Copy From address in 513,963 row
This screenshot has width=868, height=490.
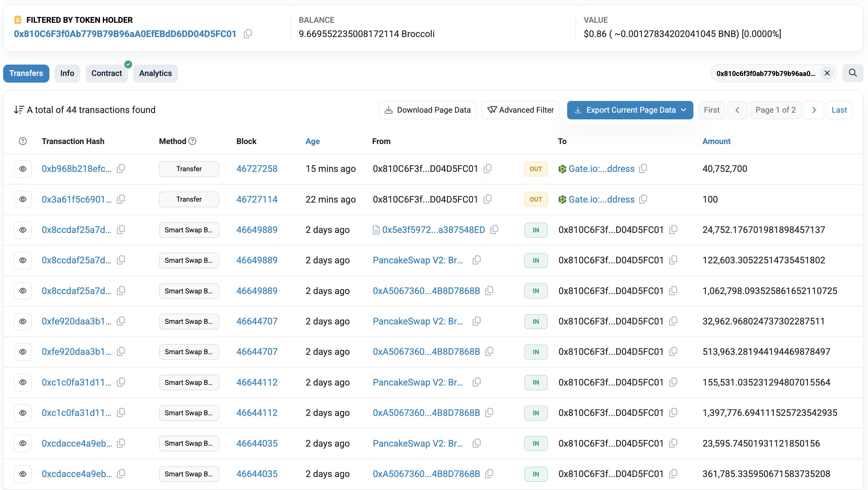489,351
